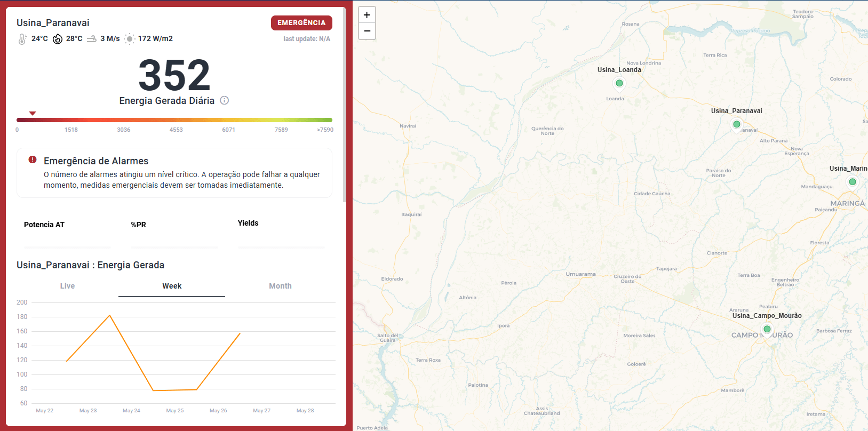Select the Week chart tab
This screenshot has width=868, height=431.
coord(172,286)
